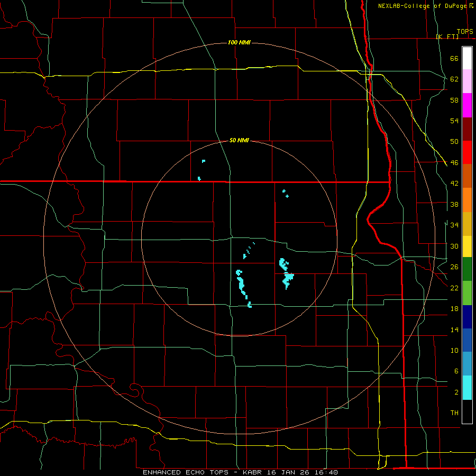Click the '54' legend value
The width and height of the screenshot is (476, 476).
coord(454,121)
